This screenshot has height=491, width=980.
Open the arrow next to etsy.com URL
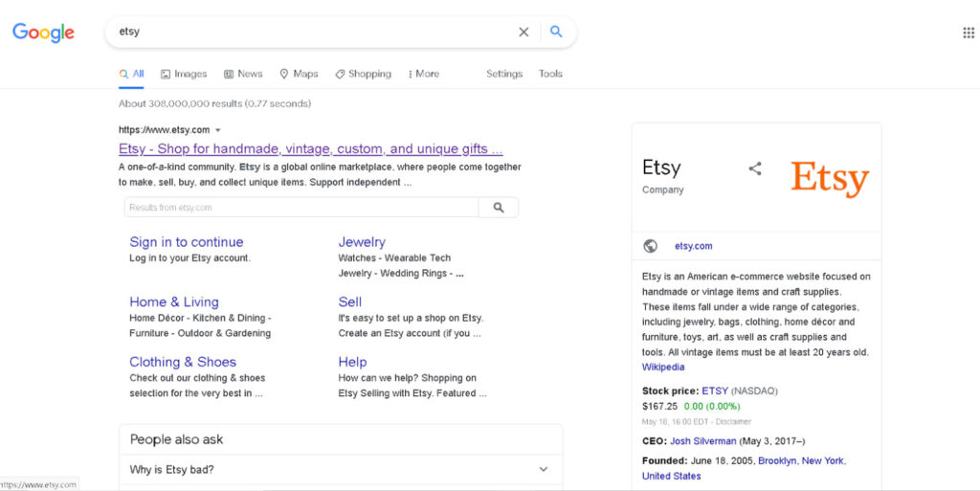[x=218, y=130]
